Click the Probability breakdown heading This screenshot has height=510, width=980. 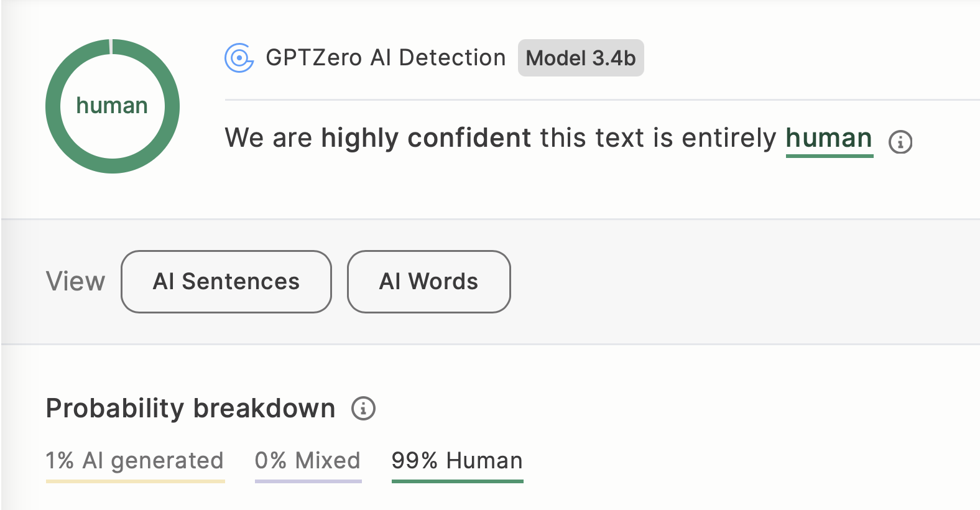pyautogui.click(x=191, y=409)
